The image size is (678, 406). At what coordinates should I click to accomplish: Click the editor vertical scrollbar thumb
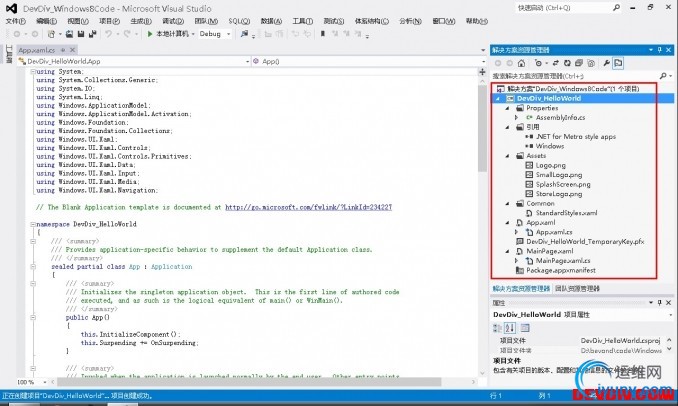[x=482, y=128]
